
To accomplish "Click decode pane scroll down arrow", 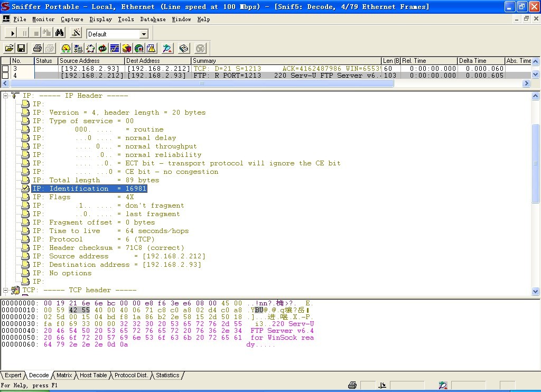I will click(x=536, y=291).
